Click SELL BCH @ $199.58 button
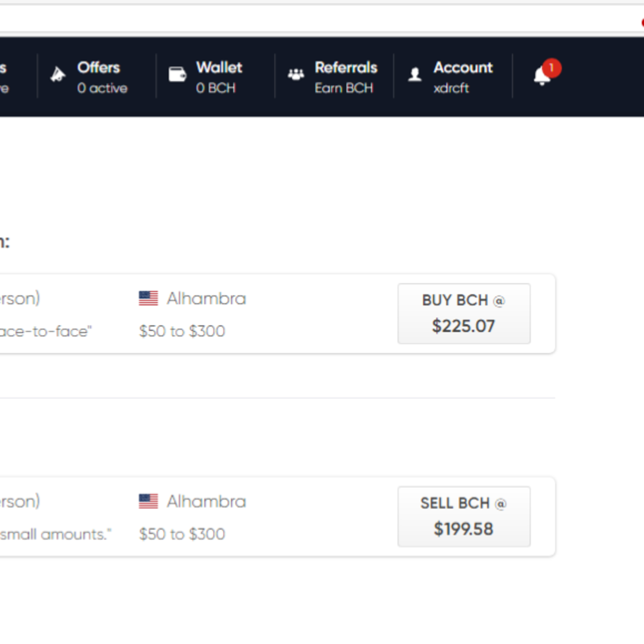This screenshot has width=644, height=644. [x=464, y=517]
